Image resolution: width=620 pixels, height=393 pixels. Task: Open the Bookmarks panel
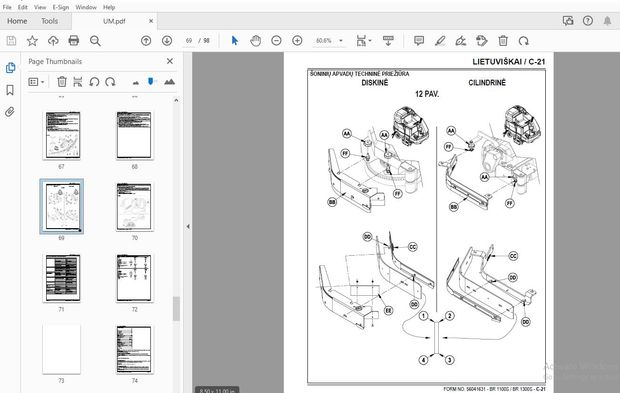pos(10,90)
